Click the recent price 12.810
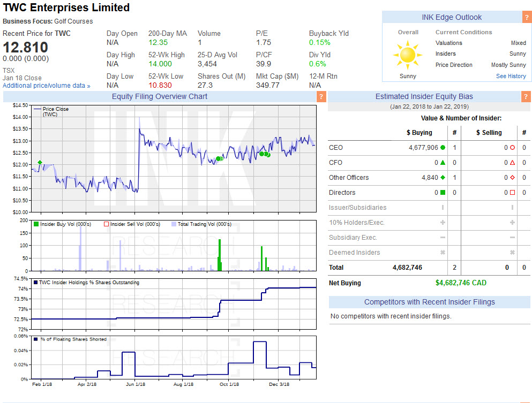 pos(25,47)
